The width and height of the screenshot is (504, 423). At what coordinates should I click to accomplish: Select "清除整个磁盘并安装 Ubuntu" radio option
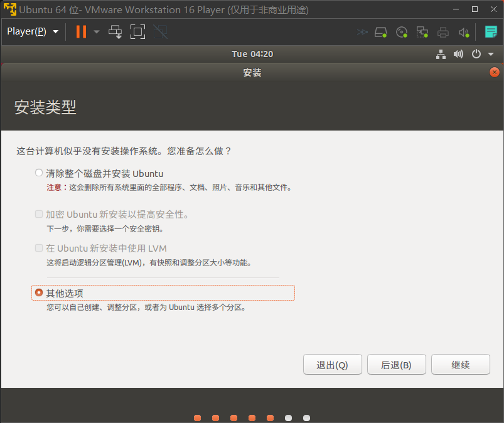[x=40, y=173]
